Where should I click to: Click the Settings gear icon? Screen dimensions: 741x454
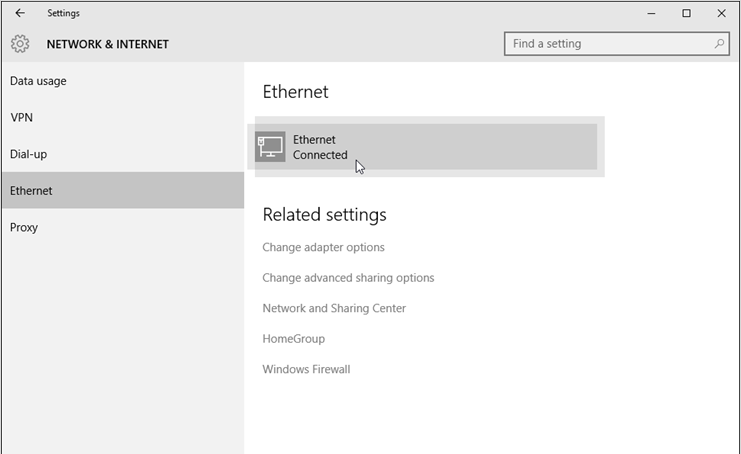20,44
